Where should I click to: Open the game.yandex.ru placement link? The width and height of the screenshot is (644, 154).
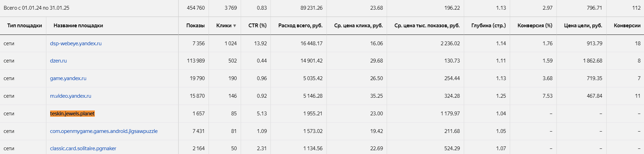(x=68, y=78)
